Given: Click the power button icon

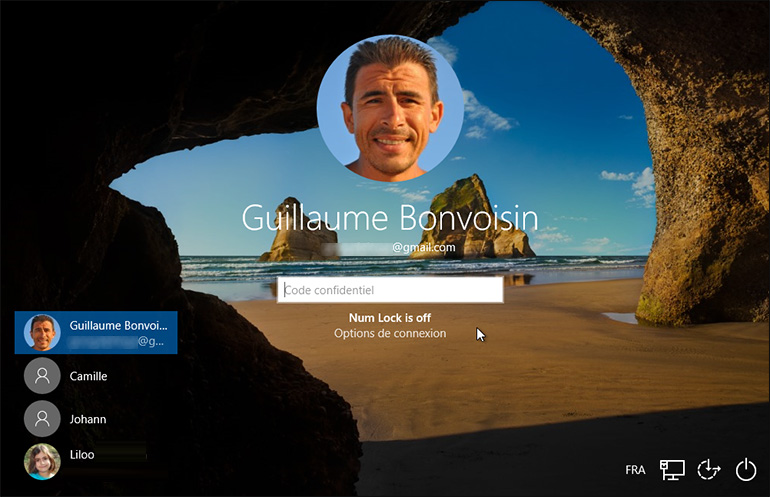Looking at the screenshot, I should click(x=746, y=469).
